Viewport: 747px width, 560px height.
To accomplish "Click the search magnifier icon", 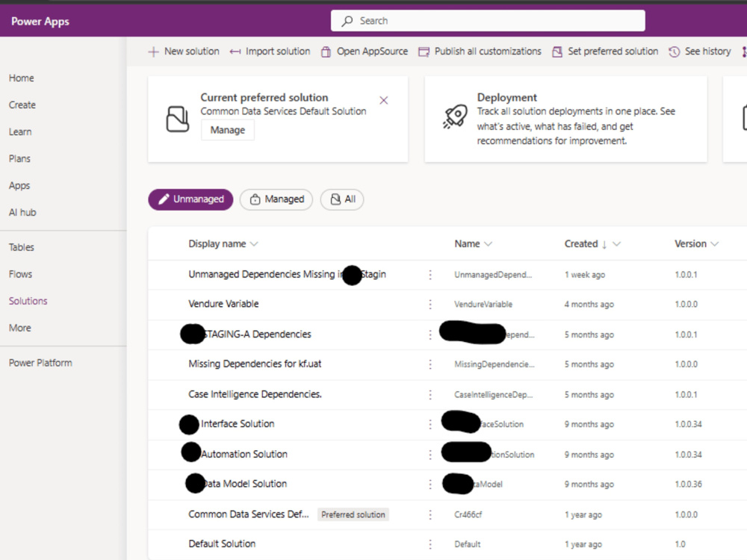I will pos(347,21).
